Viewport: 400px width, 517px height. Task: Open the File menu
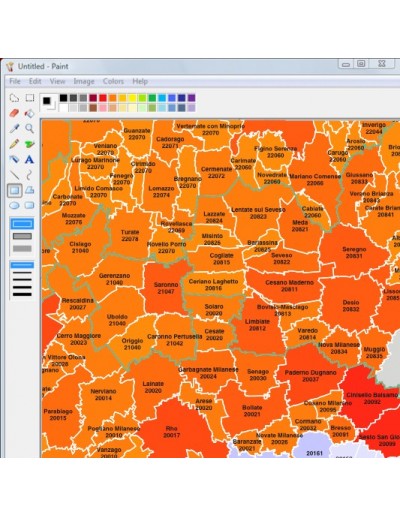(x=15, y=81)
